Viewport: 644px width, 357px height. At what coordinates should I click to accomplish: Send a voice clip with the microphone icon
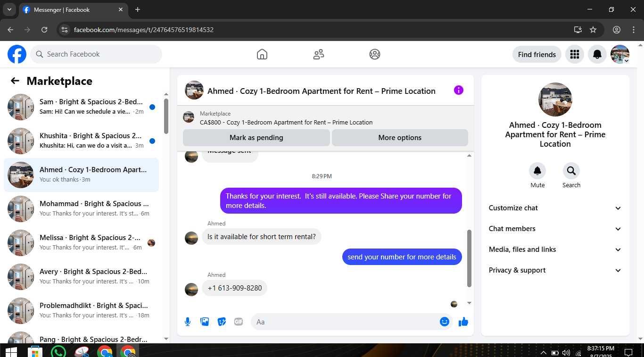pyautogui.click(x=188, y=322)
